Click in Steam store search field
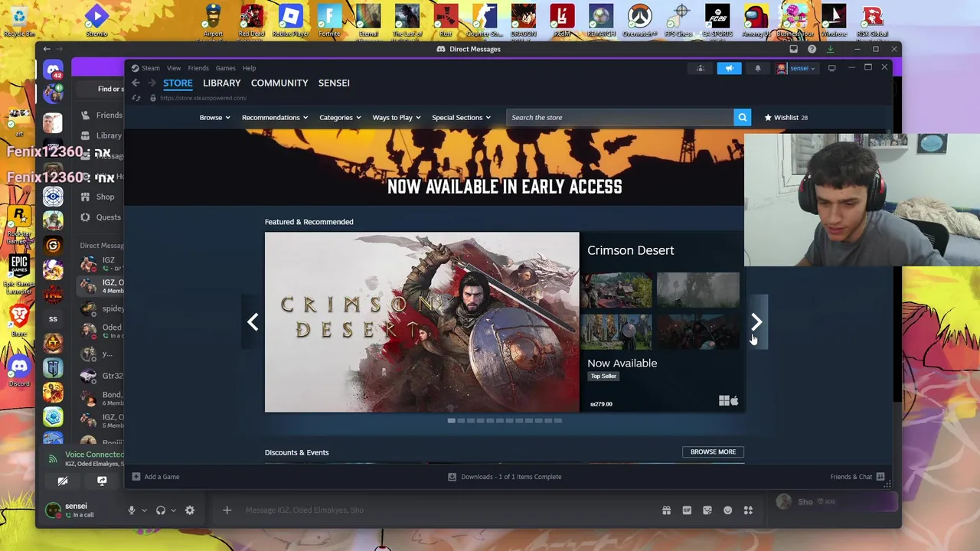 (x=619, y=117)
